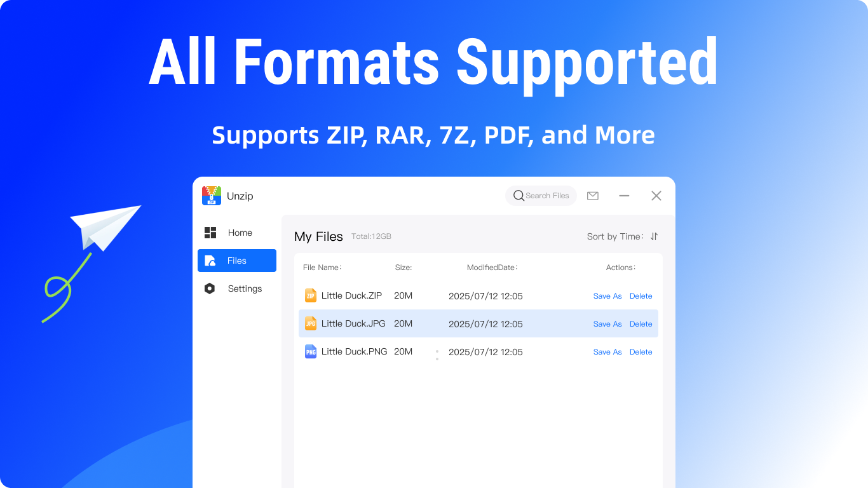
Task: Click the Files sidebar icon
Action: click(210, 261)
